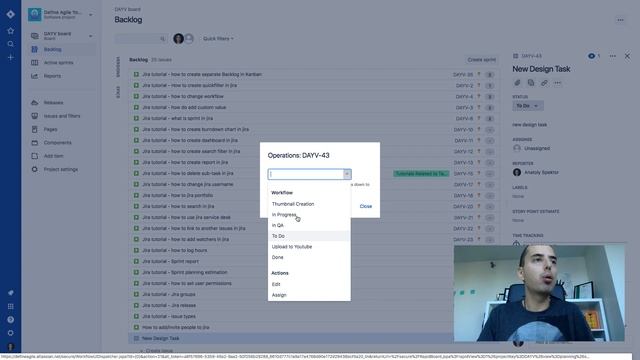Filter by the unassigned avatar

coord(189,39)
